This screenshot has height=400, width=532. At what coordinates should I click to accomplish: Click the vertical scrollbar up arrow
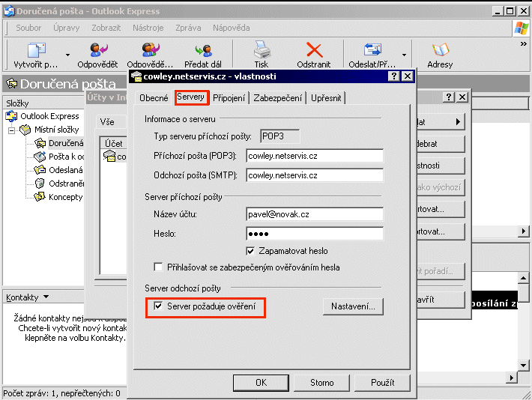524,277
